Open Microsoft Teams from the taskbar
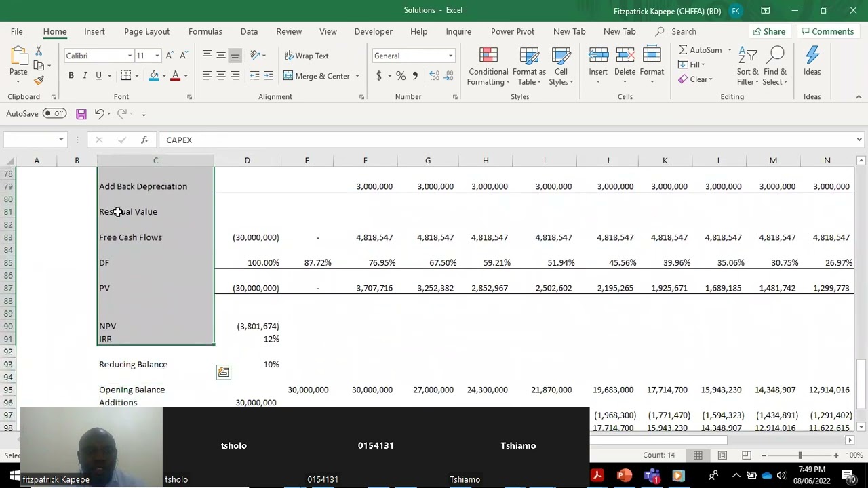 point(652,476)
